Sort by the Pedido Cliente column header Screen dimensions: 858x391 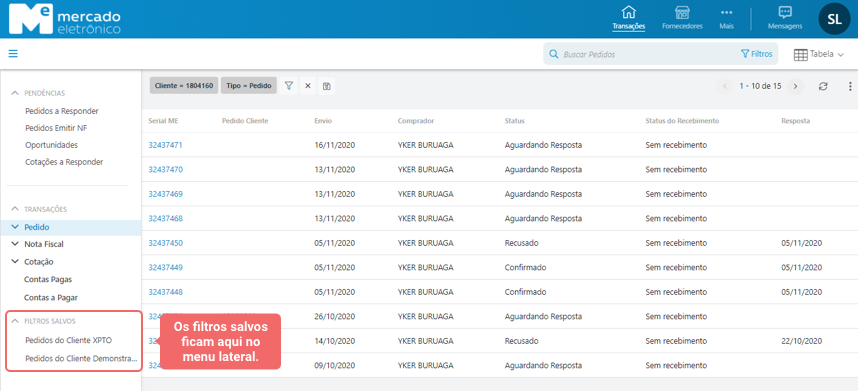click(x=245, y=121)
